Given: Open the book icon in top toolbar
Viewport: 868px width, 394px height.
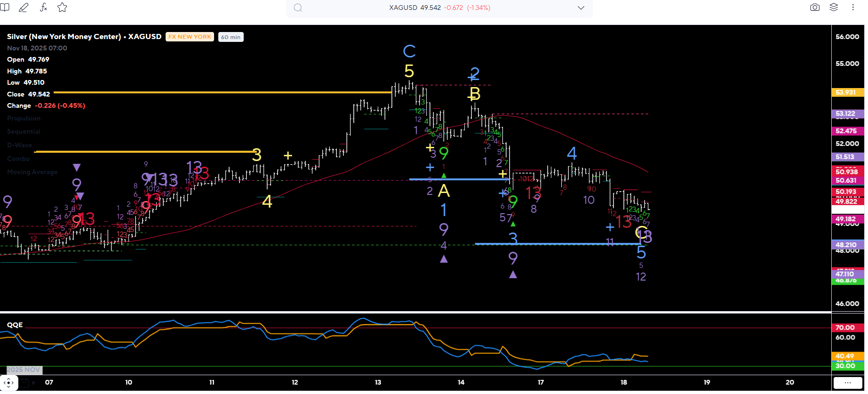Looking at the screenshot, I should click(x=5, y=8).
